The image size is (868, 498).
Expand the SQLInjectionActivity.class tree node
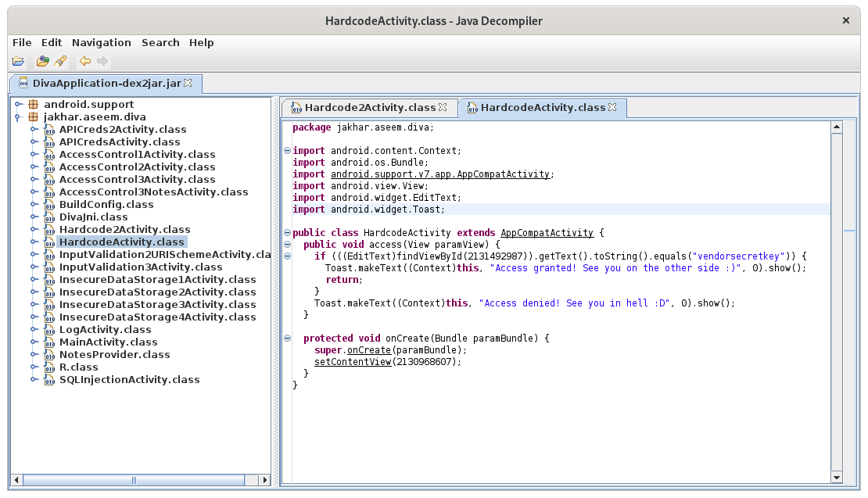click(34, 379)
